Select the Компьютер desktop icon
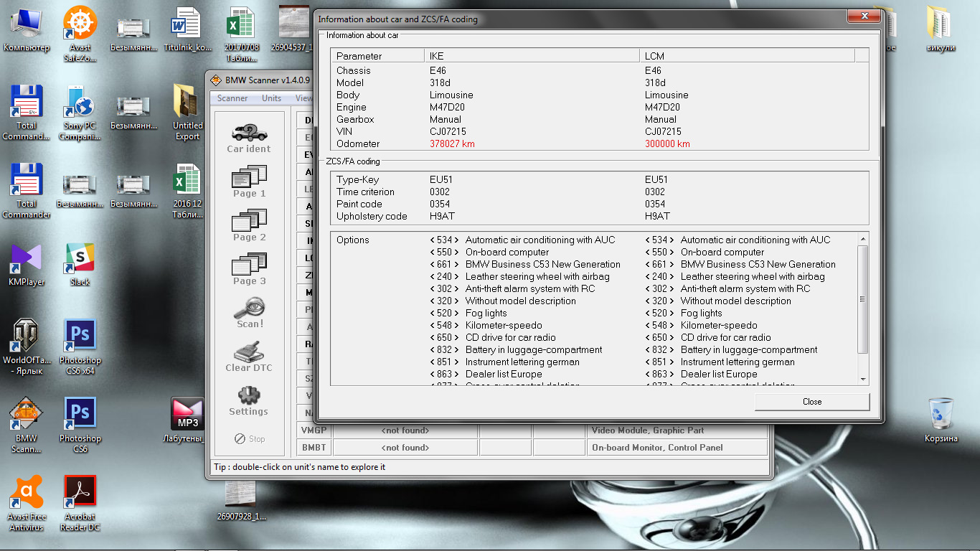 click(x=27, y=29)
